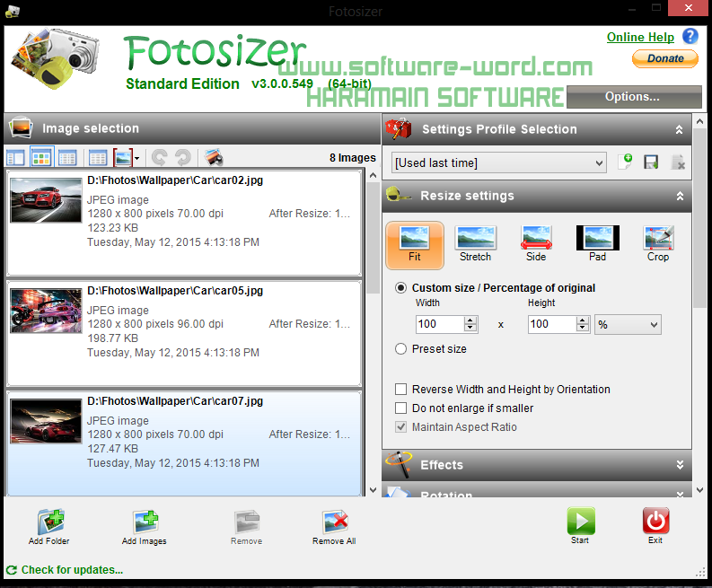Click the Donate button
This screenshot has width=712, height=588.
pos(665,58)
